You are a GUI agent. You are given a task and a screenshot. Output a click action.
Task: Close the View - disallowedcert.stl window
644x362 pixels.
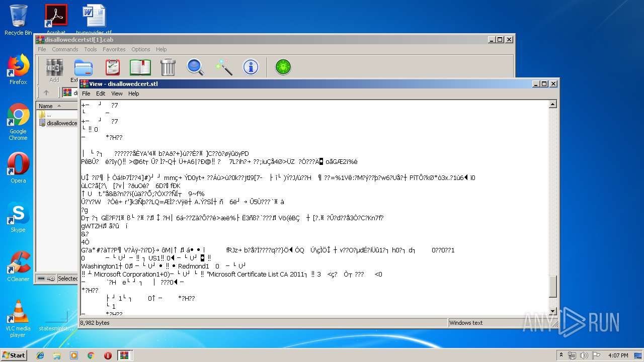click(553, 84)
